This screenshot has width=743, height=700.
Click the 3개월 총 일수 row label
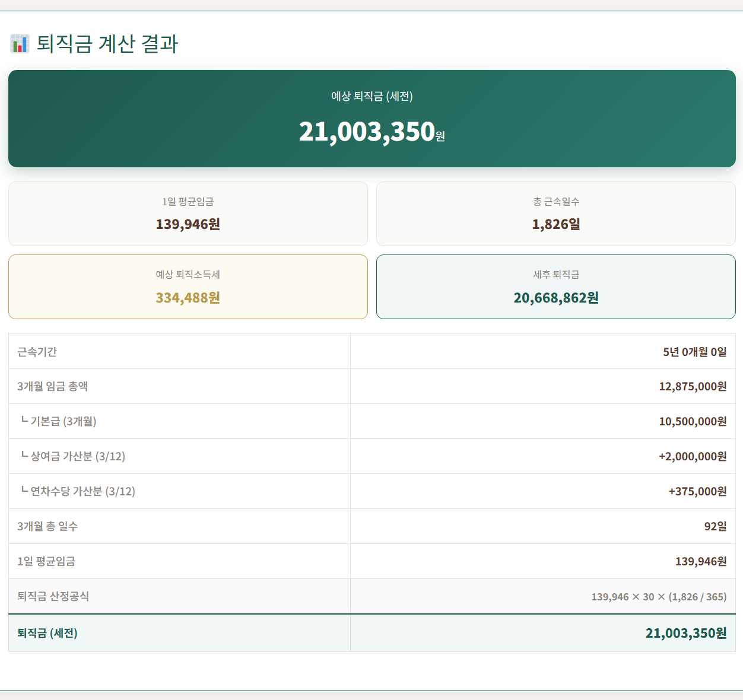47,526
